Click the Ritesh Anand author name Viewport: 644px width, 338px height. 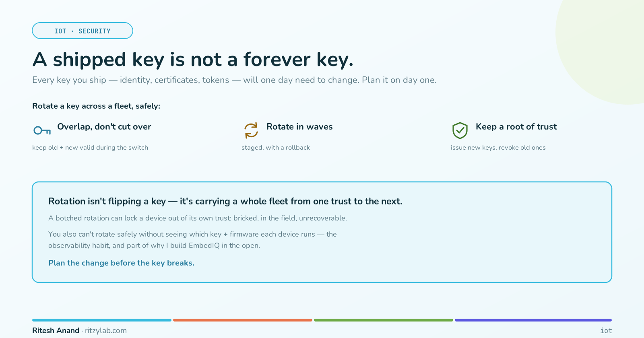click(56, 330)
